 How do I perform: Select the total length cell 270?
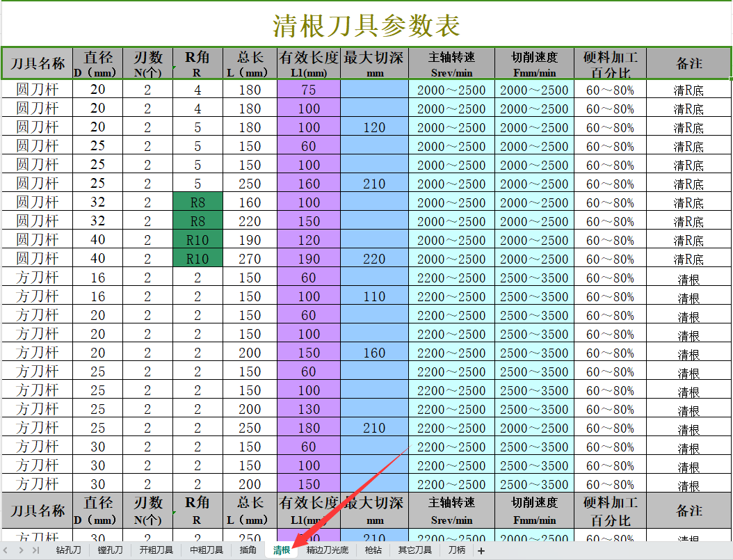coord(250,258)
